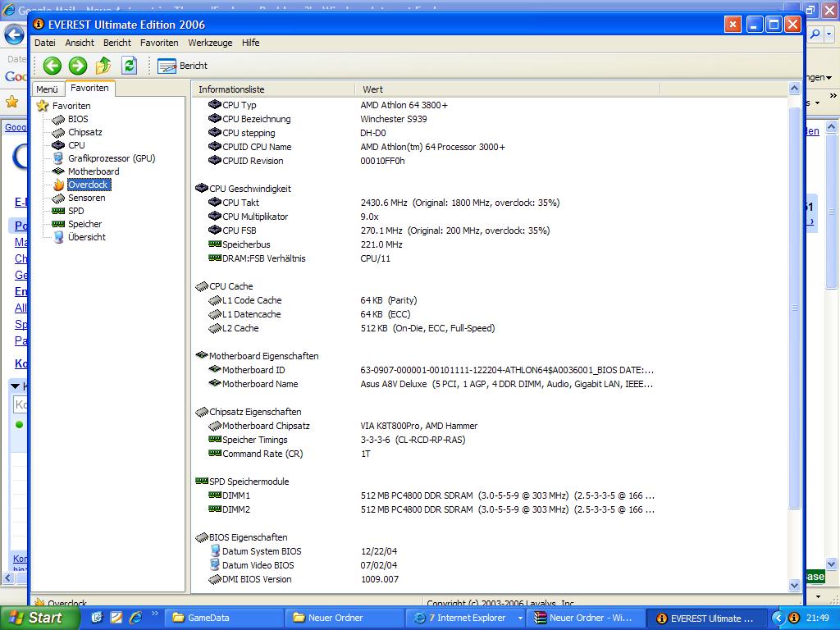Image resolution: width=840 pixels, height=630 pixels.
Task: Click Internet Explorer quick launch icon
Action: 136,618
